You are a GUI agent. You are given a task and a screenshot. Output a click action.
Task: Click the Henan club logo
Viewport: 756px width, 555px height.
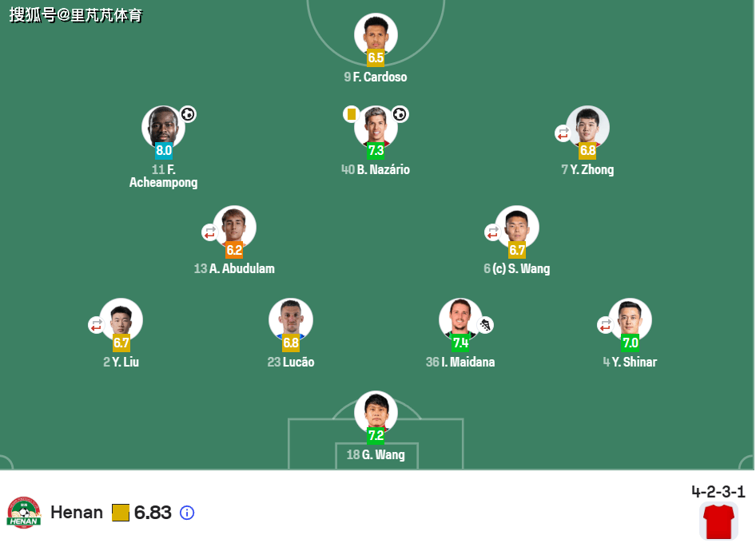pos(24,513)
